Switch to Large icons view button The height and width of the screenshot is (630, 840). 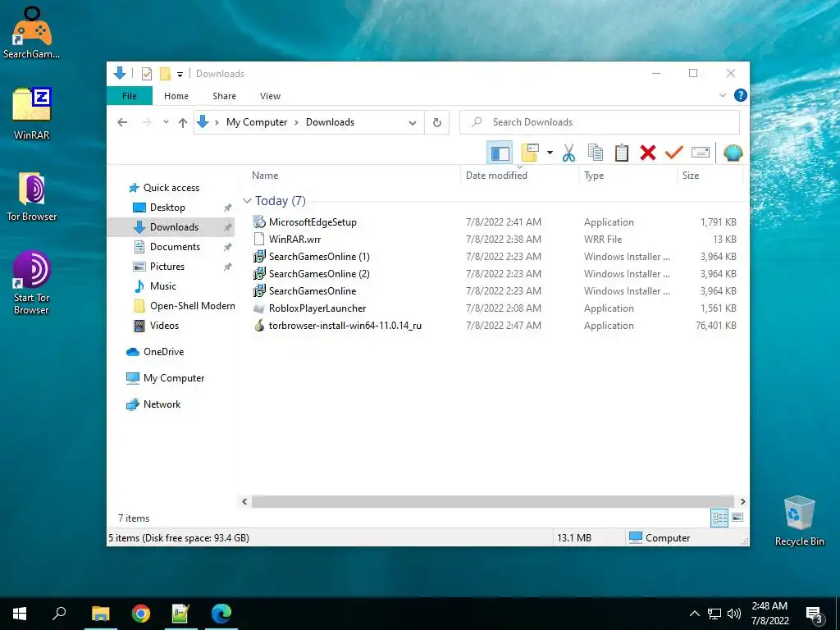pos(737,518)
